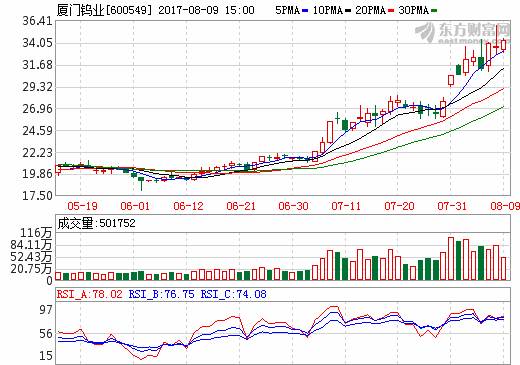Click the 56 RSI axis label
520x365 pixels.
tap(46, 334)
